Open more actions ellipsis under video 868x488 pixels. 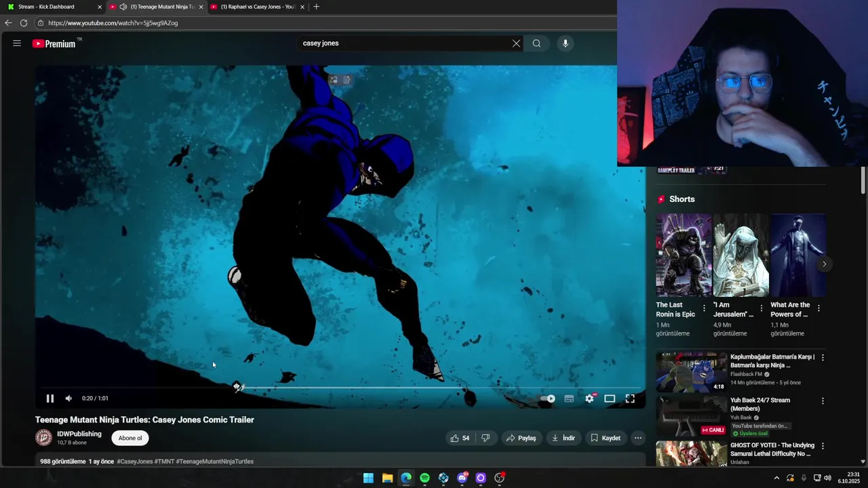(637, 438)
